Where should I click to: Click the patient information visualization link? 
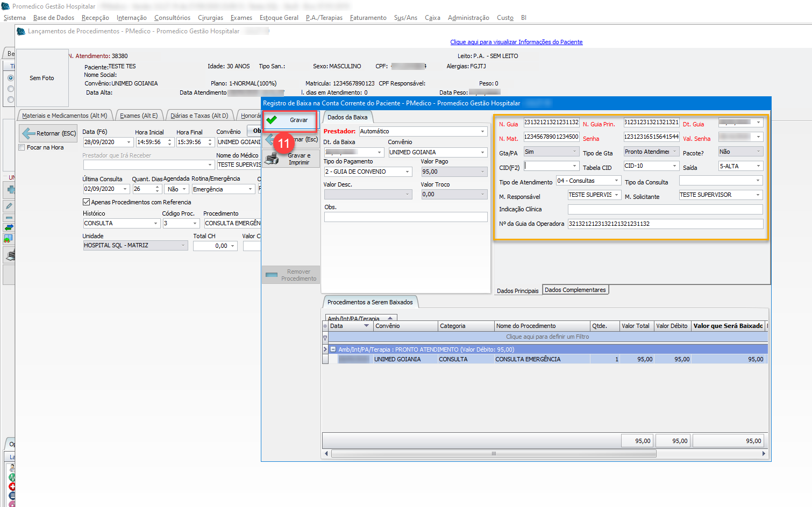tap(516, 42)
